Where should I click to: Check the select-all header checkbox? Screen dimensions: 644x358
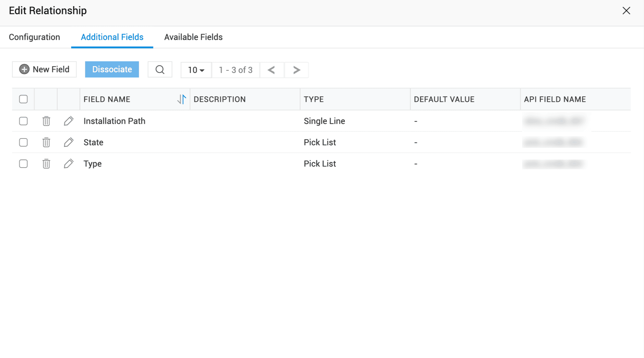pos(23,99)
